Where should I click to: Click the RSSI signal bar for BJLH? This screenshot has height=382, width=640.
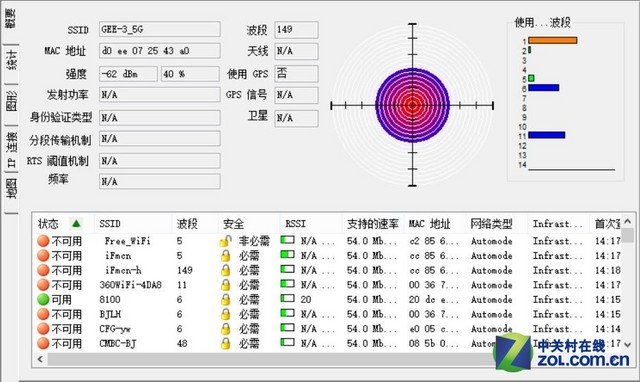click(x=287, y=313)
